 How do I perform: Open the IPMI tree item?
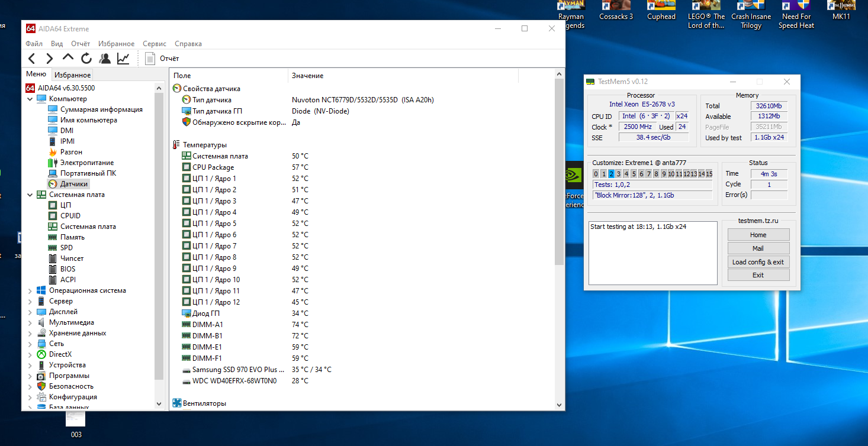[x=67, y=141]
